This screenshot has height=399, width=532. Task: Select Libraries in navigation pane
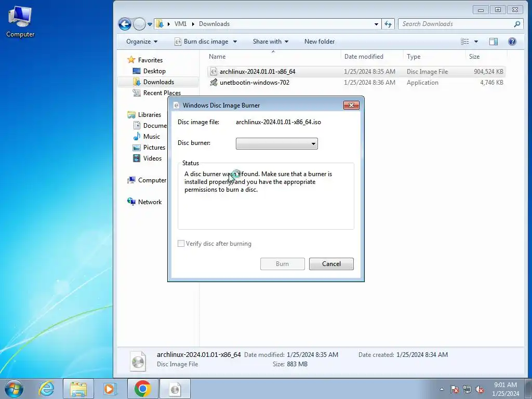click(149, 115)
